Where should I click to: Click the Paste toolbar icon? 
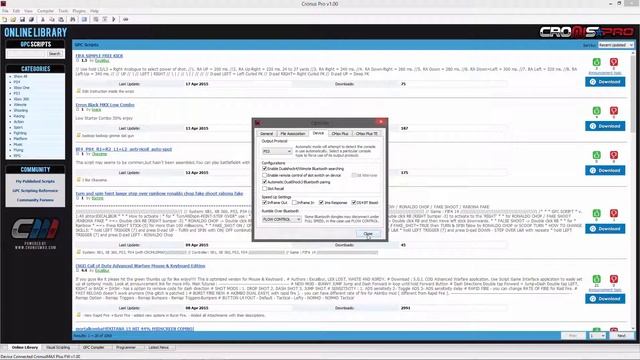(x=61, y=19)
